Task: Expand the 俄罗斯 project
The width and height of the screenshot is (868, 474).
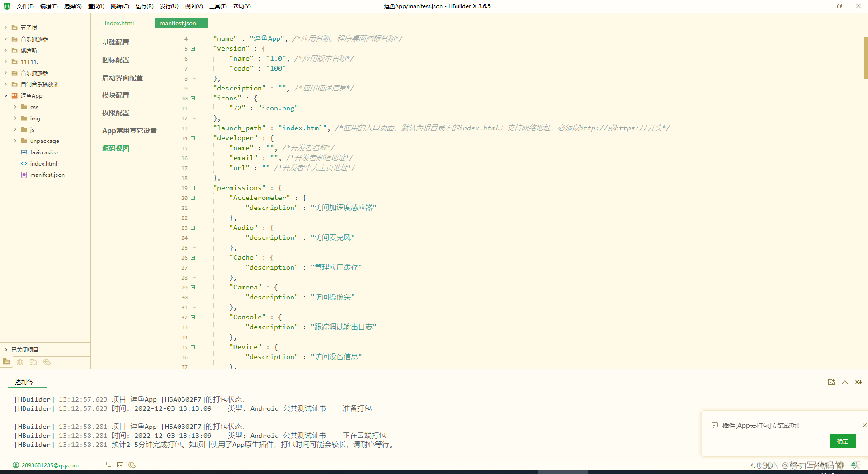Action: [x=6, y=50]
